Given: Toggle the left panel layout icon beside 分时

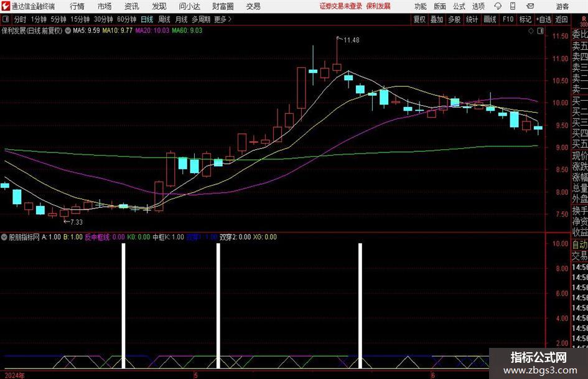Looking at the screenshot, I should pyautogui.click(x=5, y=19).
